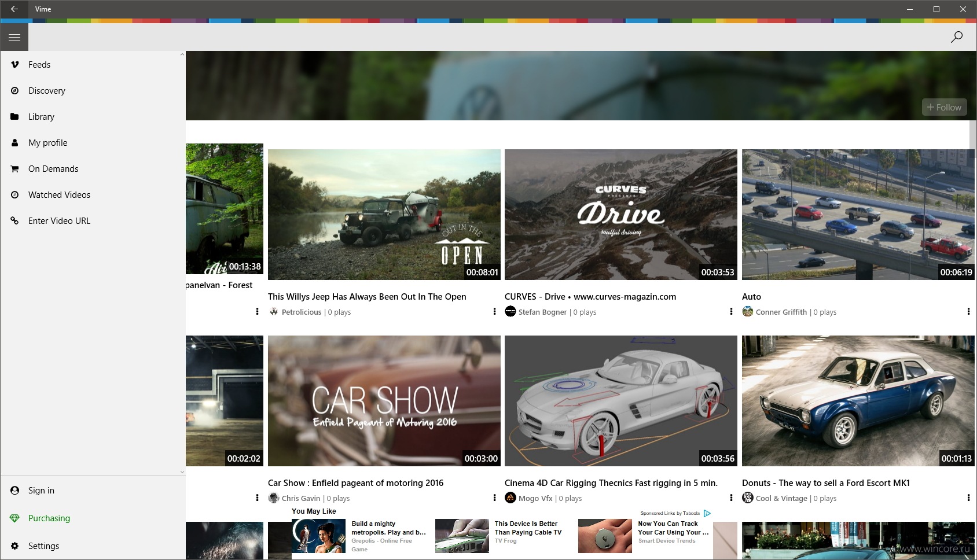Viewport: 977px width, 560px height.
Task: Open options menu for Donuts Ford Escort video
Action: 968,498
